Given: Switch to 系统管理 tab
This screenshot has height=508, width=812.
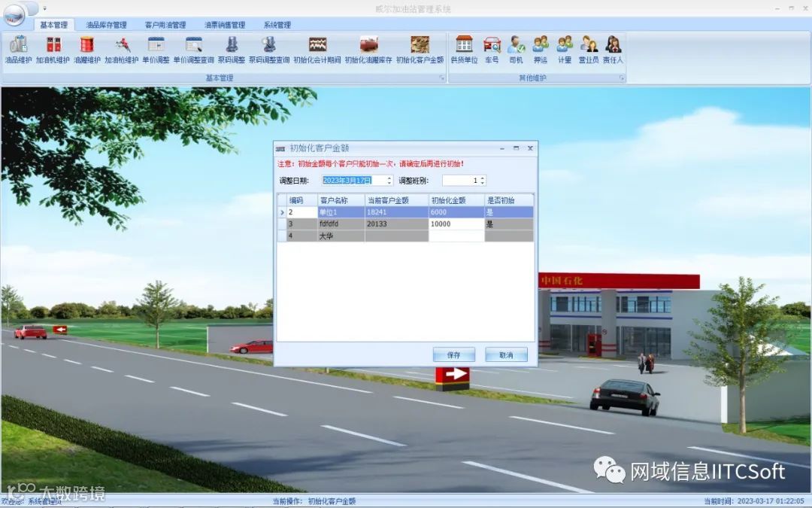Looking at the screenshot, I should click(x=277, y=24).
